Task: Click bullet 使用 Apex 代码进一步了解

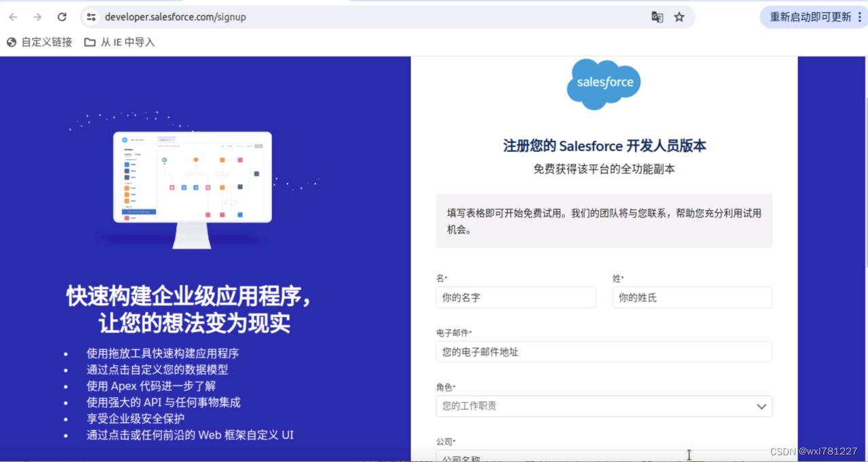Action: coord(151,386)
